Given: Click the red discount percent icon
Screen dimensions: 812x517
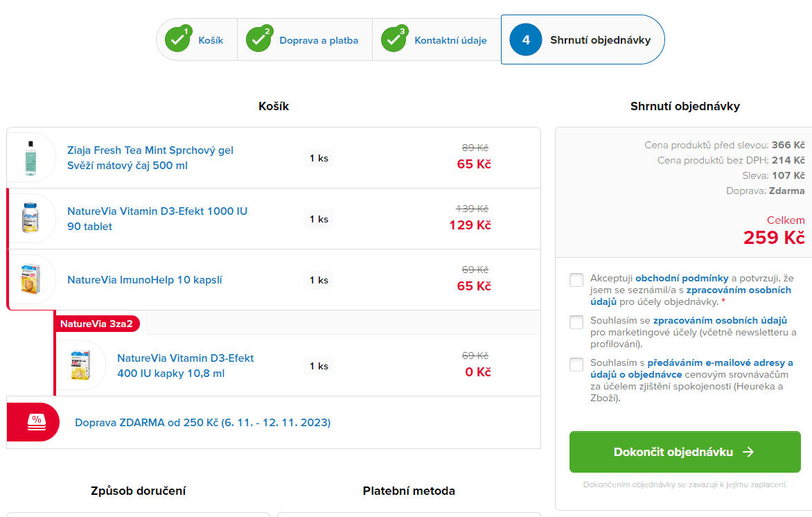Looking at the screenshot, I should click(36, 421).
